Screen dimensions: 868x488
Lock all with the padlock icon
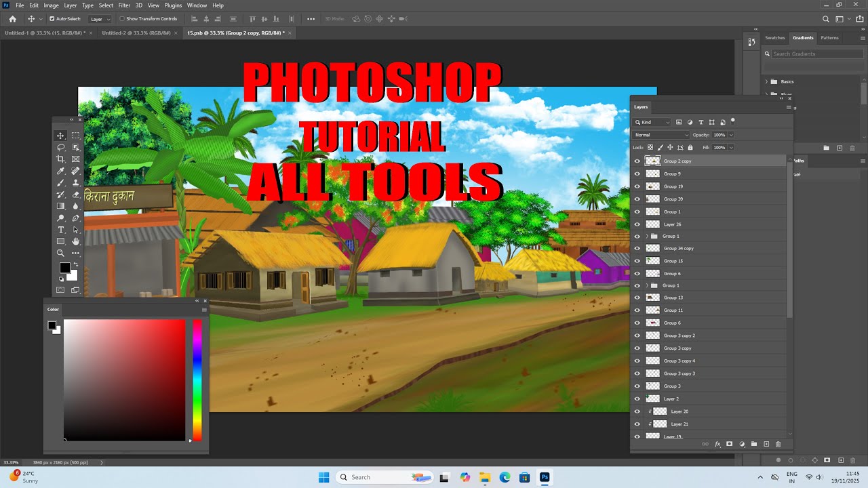[690, 147]
